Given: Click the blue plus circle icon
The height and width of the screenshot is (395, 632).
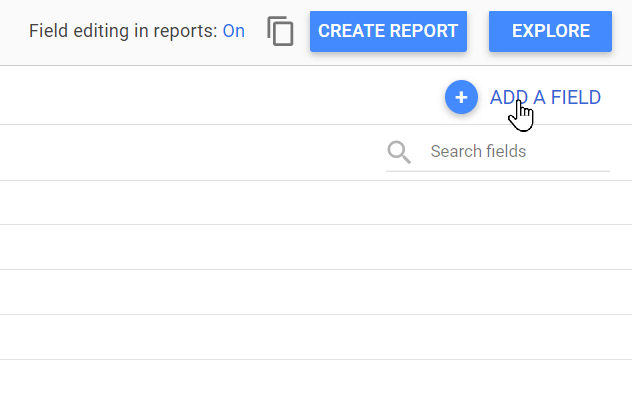Looking at the screenshot, I should [x=461, y=97].
